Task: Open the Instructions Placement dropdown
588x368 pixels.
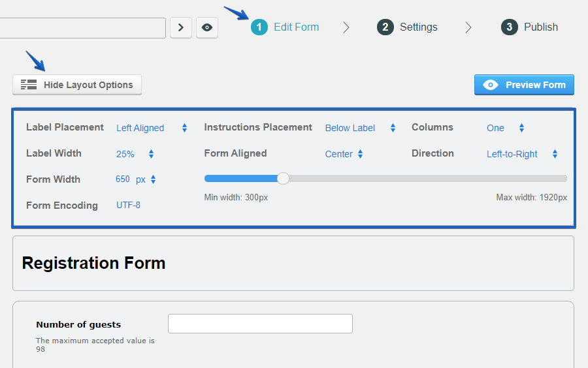Action: click(360, 128)
